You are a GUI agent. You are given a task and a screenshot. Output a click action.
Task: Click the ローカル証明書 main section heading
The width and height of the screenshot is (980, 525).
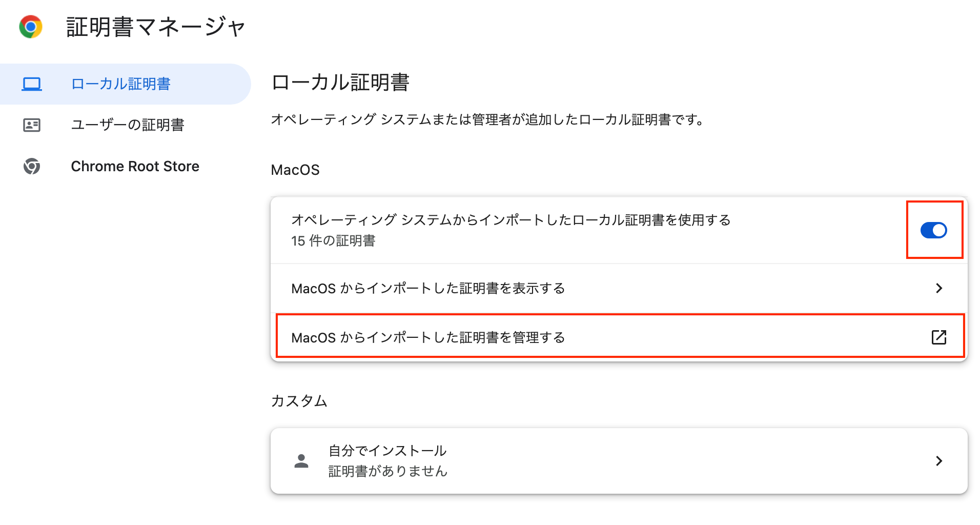pyautogui.click(x=340, y=83)
